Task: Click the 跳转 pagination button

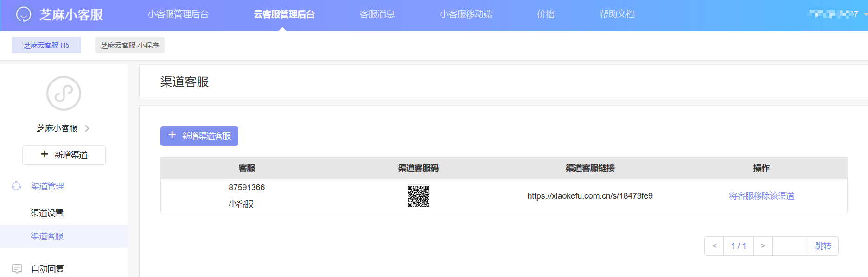Action: pos(823,246)
